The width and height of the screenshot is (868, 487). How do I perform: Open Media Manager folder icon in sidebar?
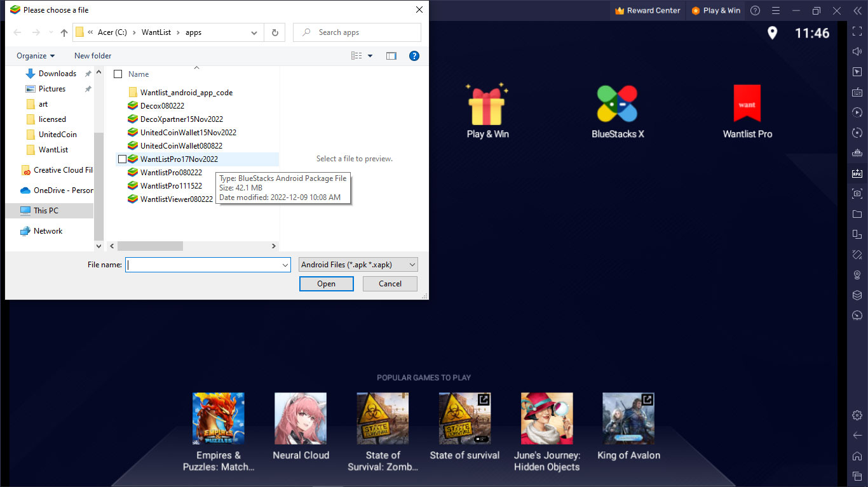tap(857, 214)
